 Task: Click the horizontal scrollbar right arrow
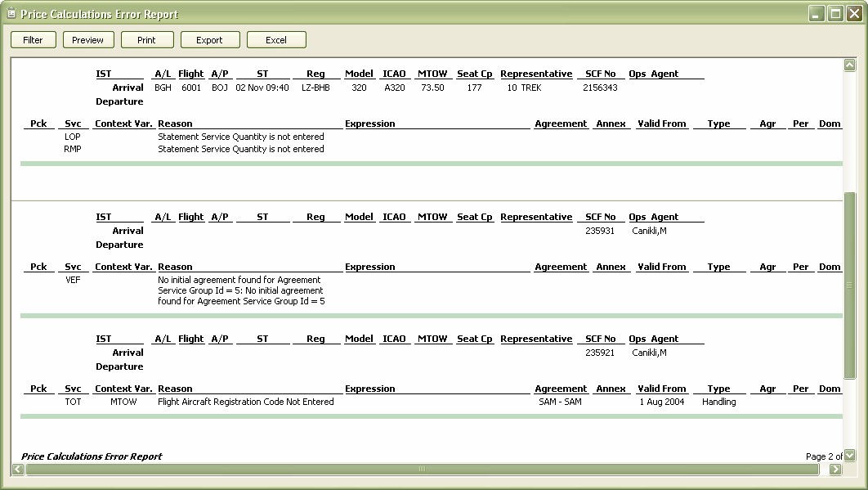pos(835,470)
